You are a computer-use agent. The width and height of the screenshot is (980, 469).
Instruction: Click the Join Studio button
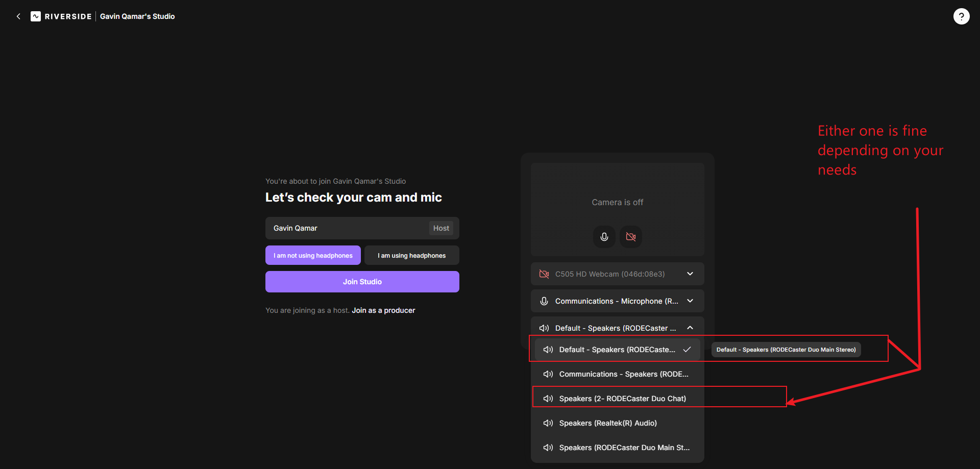tap(362, 282)
